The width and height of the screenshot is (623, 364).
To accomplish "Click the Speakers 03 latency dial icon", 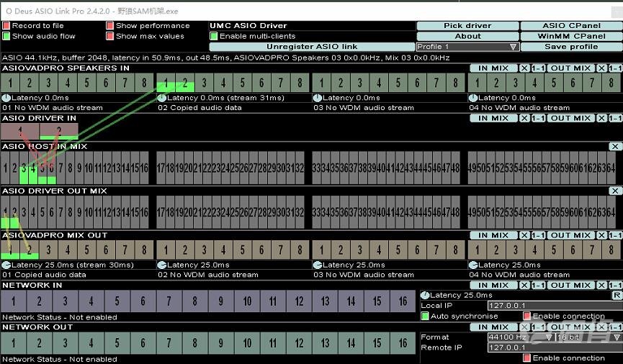I will tap(318, 98).
